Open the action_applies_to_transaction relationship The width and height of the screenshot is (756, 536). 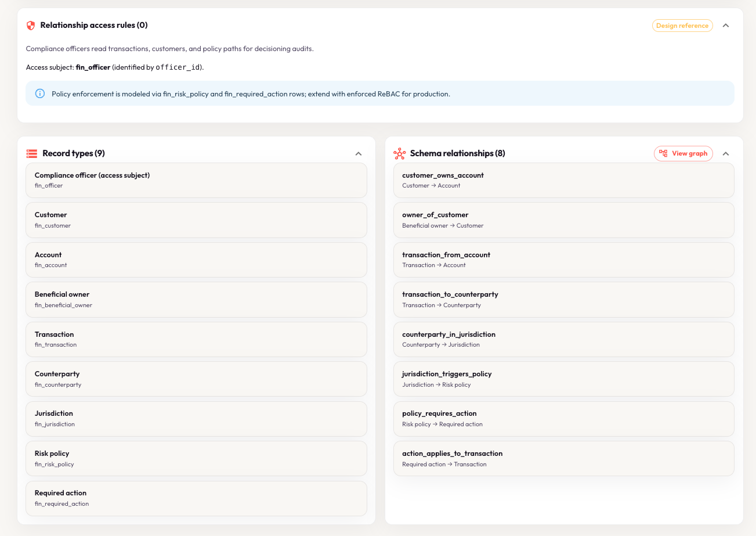point(564,459)
